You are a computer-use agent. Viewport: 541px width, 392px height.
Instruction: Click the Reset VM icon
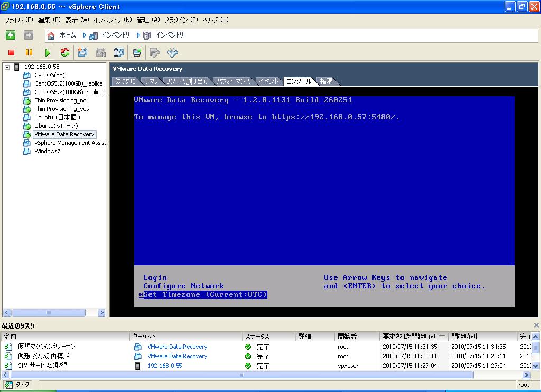point(65,52)
